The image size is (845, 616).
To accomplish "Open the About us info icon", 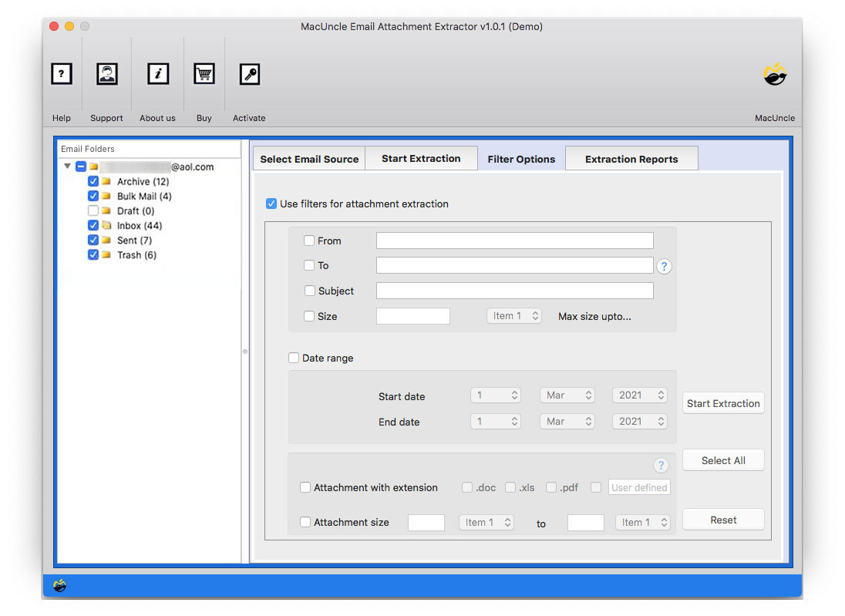I will pyautogui.click(x=158, y=74).
